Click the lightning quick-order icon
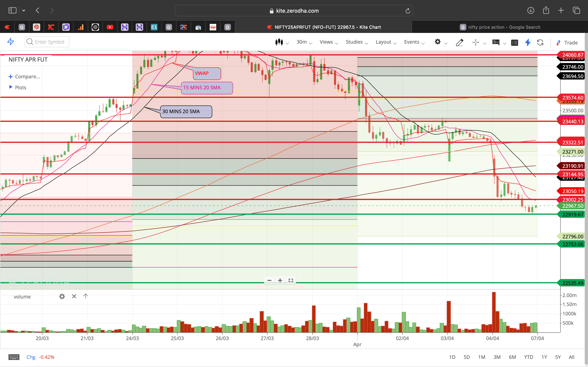Screen dimensions: 588x367 [528, 43]
